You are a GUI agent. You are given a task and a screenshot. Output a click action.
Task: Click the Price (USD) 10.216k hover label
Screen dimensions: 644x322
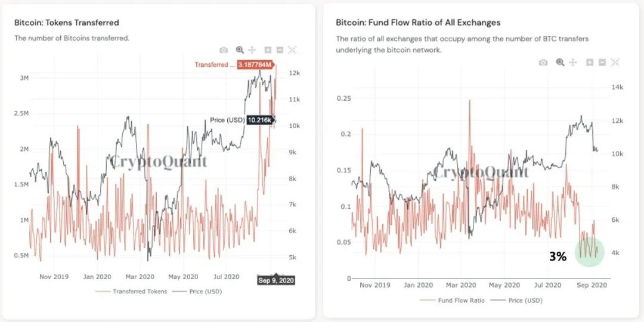pyautogui.click(x=261, y=120)
